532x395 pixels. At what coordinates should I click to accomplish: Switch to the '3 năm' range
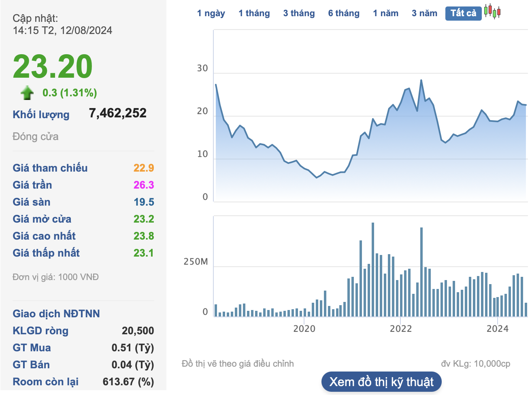424,13
